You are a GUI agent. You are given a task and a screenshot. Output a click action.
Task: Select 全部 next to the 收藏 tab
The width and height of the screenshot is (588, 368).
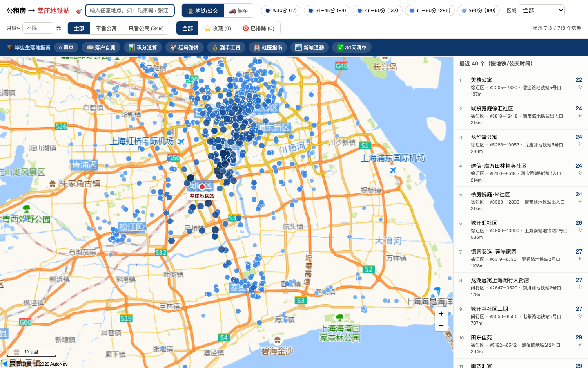tap(187, 28)
